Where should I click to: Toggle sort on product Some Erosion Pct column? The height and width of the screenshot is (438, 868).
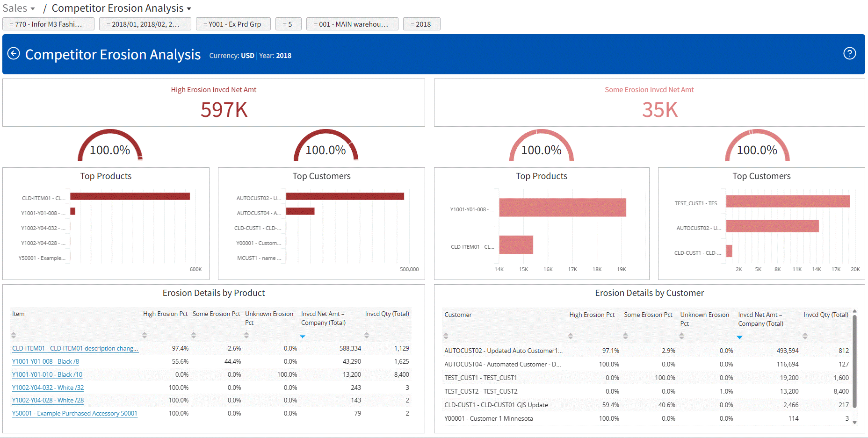pos(193,335)
